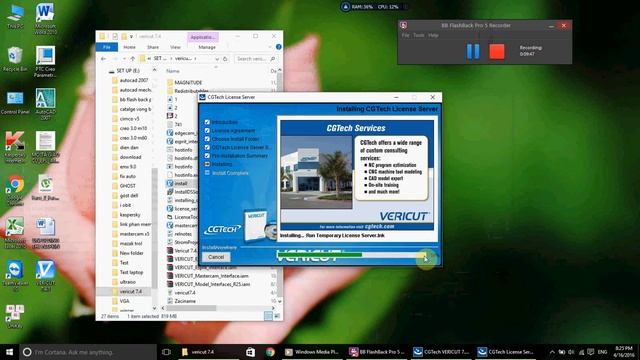
Task: Click the Choose Install Folder step checkbox
Action: pyautogui.click(x=207, y=139)
